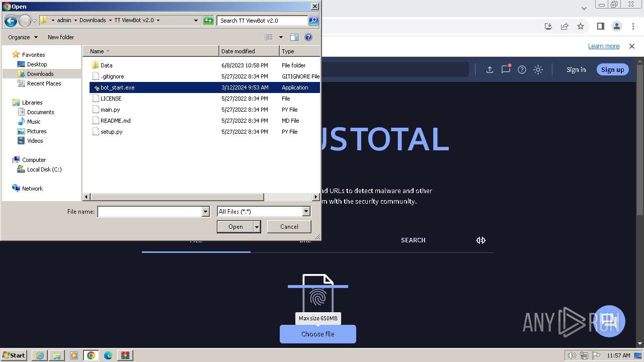Open Music library

click(x=34, y=122)
